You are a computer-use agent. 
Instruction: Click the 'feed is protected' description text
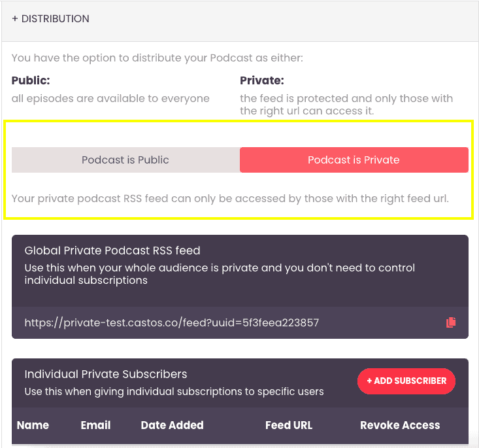click(346, 105)
